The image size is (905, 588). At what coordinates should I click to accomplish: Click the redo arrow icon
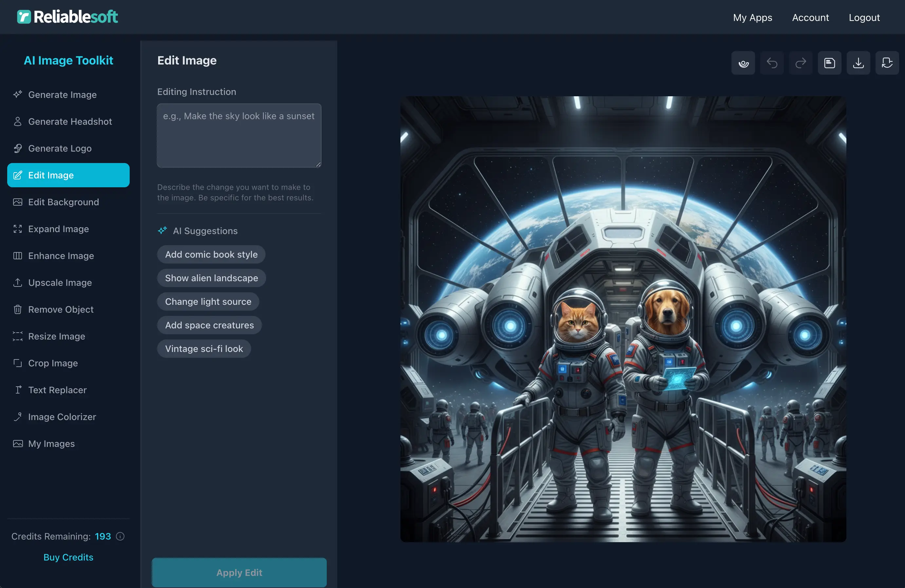(801, 63)
